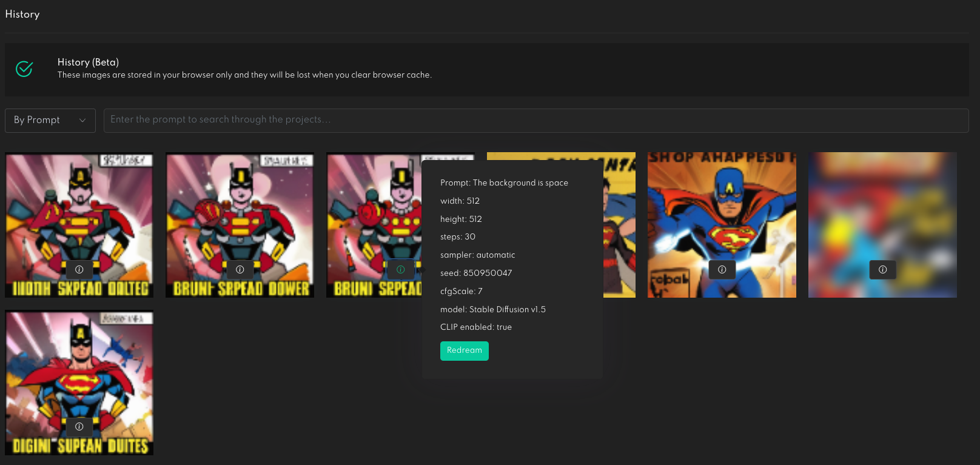
Task: Open info icon on "BRUNI- SRPEAD DOWER" image
Action: pos(240,269)
